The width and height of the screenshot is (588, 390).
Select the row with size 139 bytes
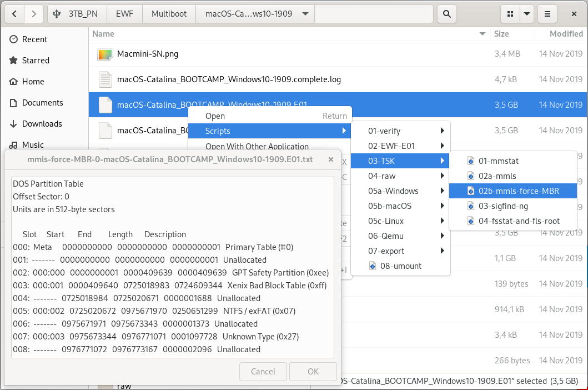(465, 284)
